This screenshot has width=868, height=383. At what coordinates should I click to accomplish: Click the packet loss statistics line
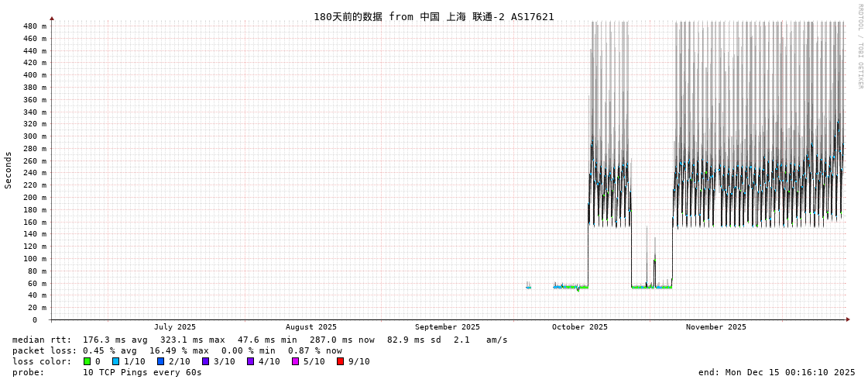coord(177,350)
